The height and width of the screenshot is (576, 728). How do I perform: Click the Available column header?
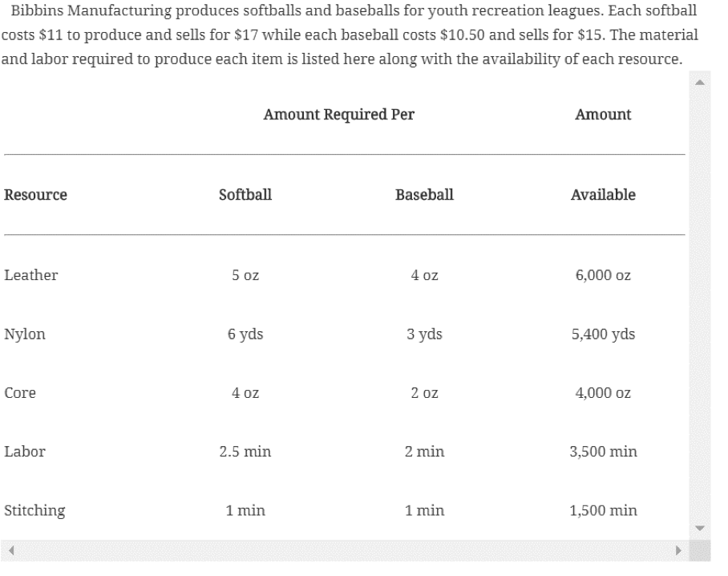coord(603,195)
